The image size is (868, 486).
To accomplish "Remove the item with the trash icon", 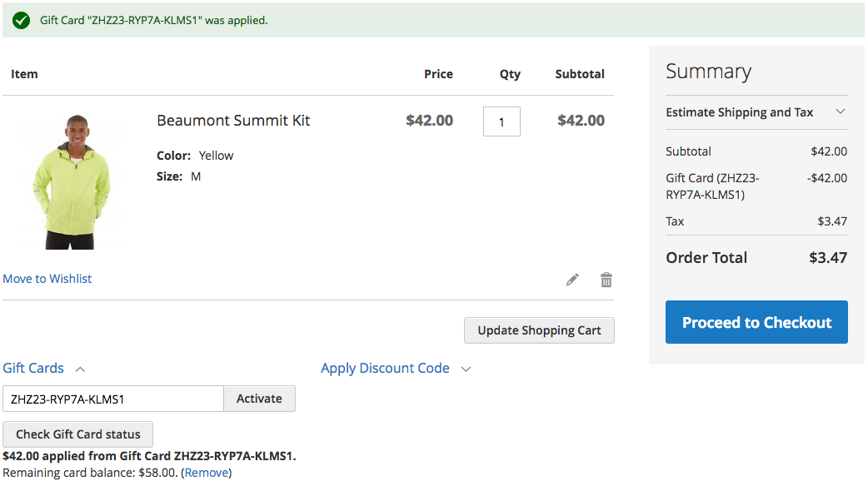I will point(606,280).
